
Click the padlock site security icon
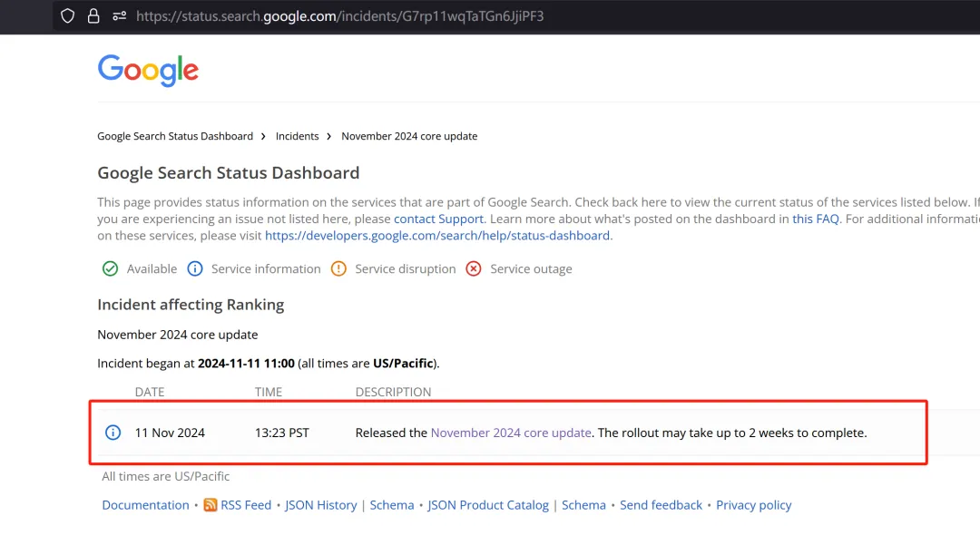tap(93, 16)
